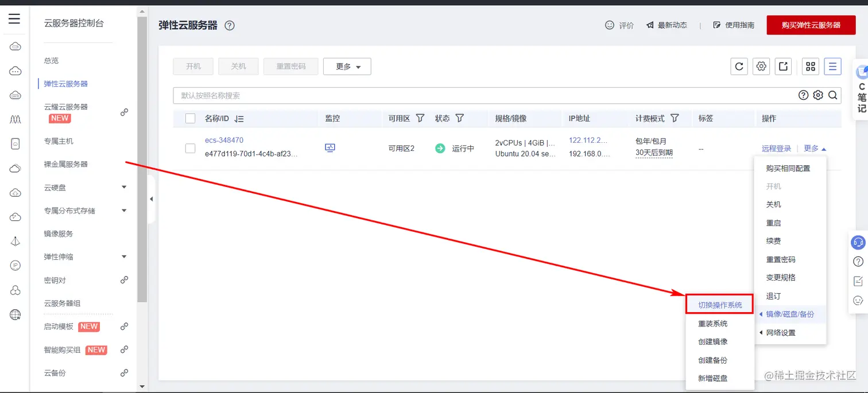Select 创建镜像 menu item
The height and width of the screenshot is (393, 868).
tap(712, 342)
